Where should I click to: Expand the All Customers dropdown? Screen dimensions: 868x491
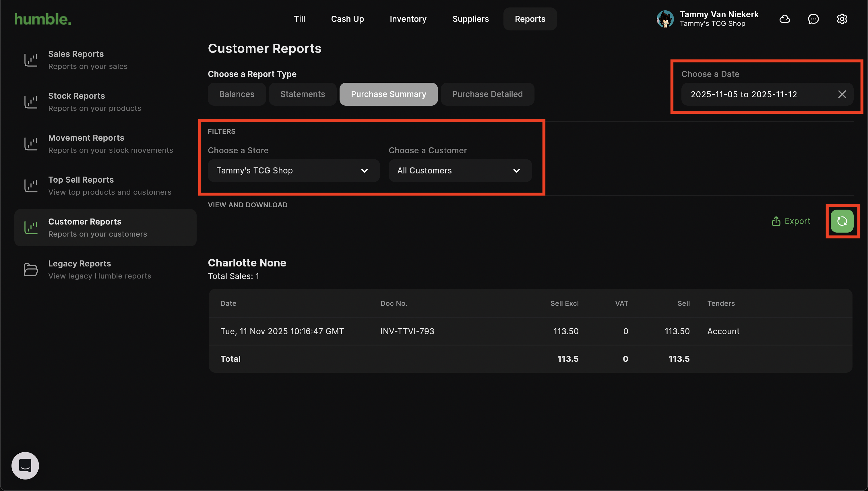(x=460, y=171)
